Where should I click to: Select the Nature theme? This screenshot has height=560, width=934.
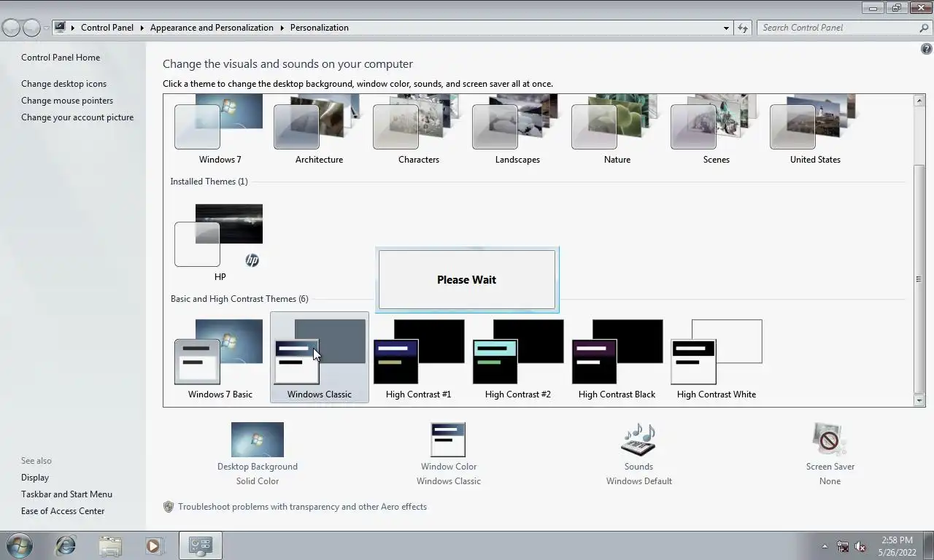pyautogui.click(x=617, y=130)
